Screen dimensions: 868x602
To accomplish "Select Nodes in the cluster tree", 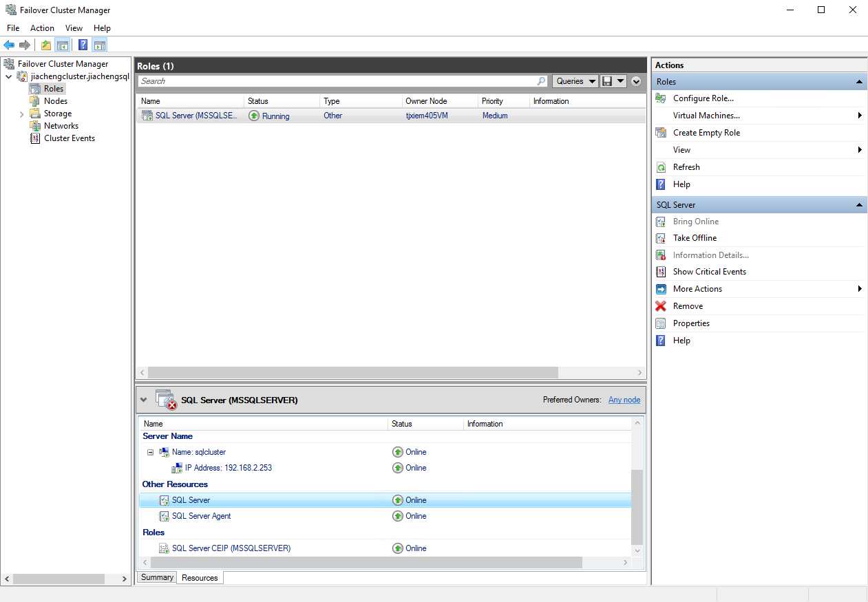I will [56, 101].
